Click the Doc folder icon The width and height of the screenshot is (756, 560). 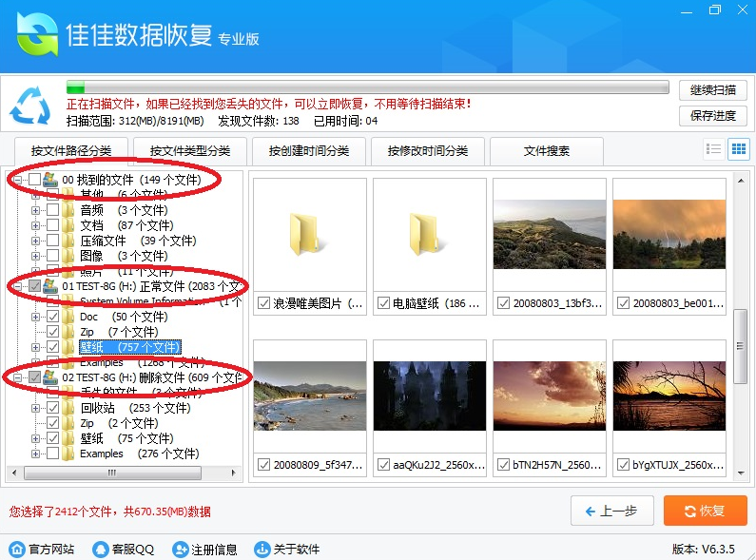pyautogui.click(x=68, y=317)
